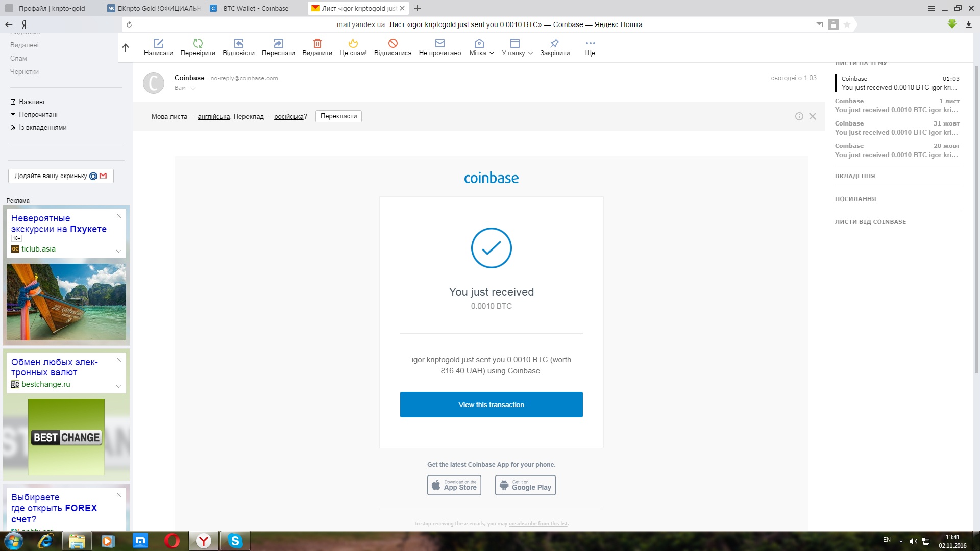Click the Перекласти translate button

[x=338, y=116]
